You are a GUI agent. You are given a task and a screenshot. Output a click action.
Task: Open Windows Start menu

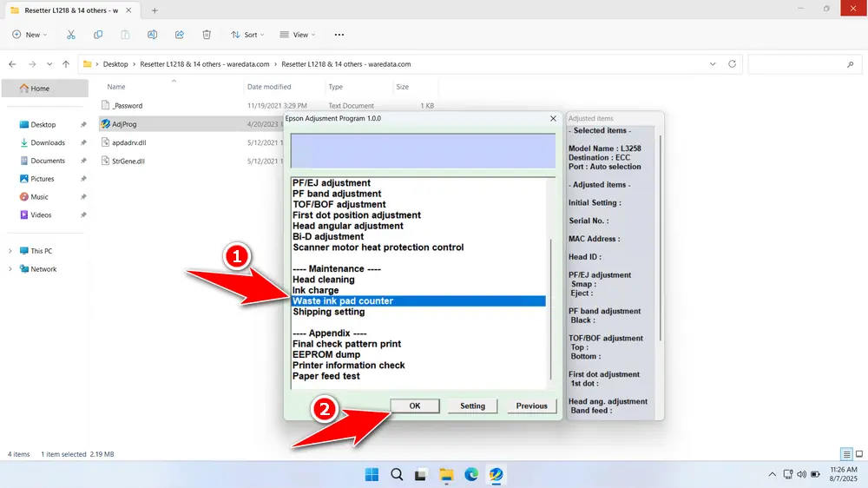click(372, 474)
